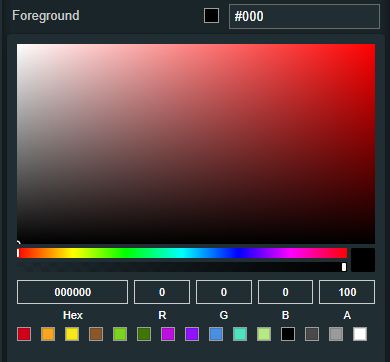This screenshot has height=362, width=390.
Task: Click the G channel value field
Action: coord(224,292)
